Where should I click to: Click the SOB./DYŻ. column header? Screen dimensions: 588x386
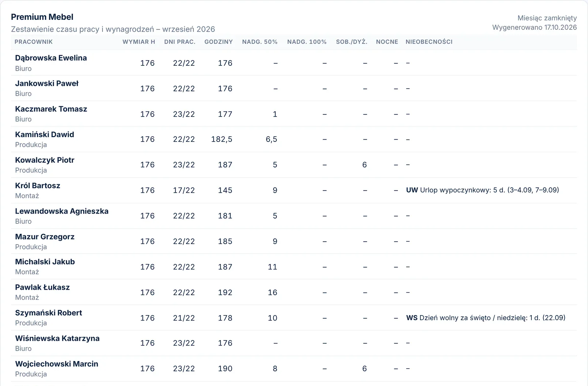(x=352, y=42)
